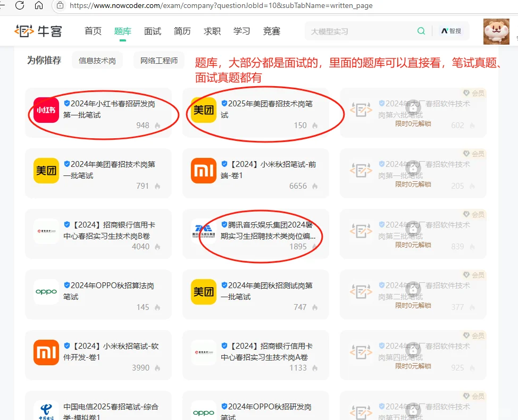Open the user avatar profile picture
The width and height of the screenshot is (518, 420).
496,32
